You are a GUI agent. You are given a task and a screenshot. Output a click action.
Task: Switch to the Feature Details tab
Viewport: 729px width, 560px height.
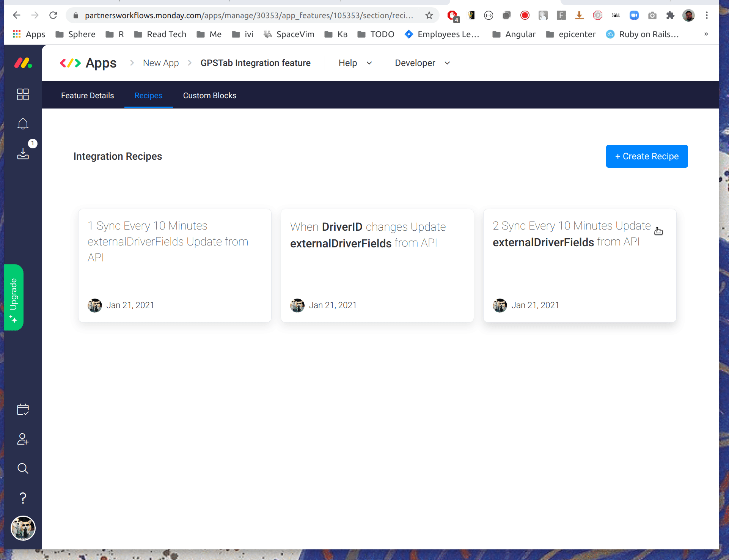click(x=87, y=96)
